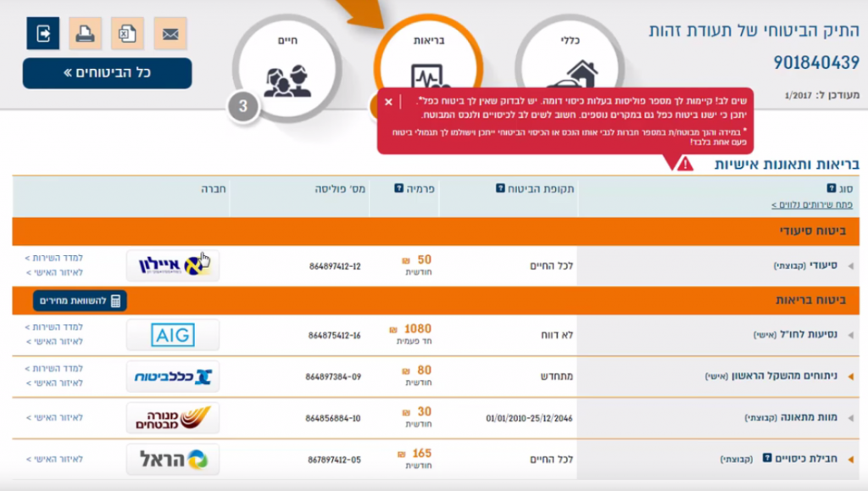The image size is (868, 491).
Task: Click the help icon beside פרמיה column
Action: (398, 188)
